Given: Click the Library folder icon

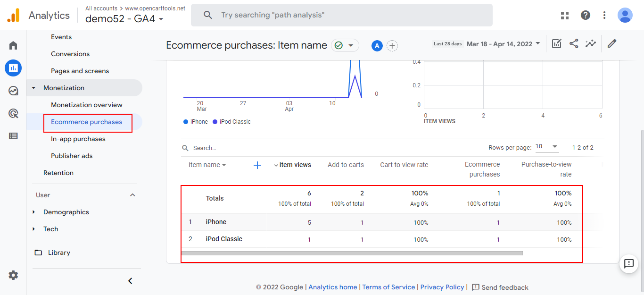Looking at the screenshot, I should click(x=38, y=253).
